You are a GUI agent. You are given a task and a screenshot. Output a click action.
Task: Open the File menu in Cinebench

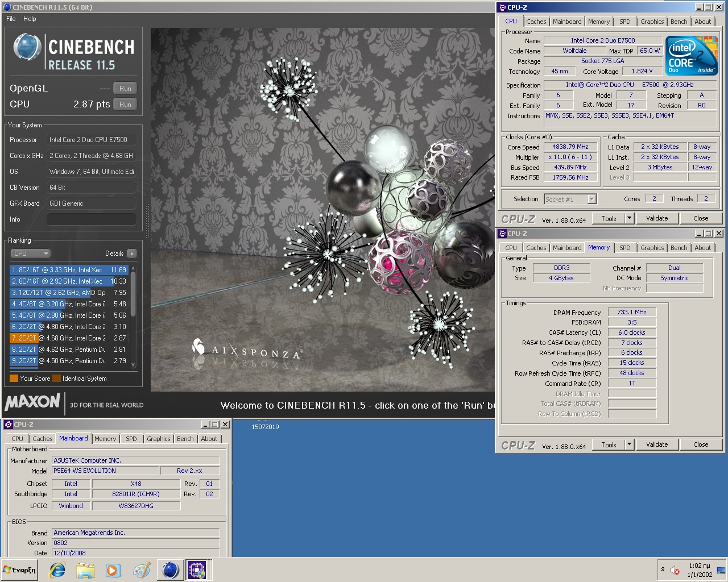11,19
